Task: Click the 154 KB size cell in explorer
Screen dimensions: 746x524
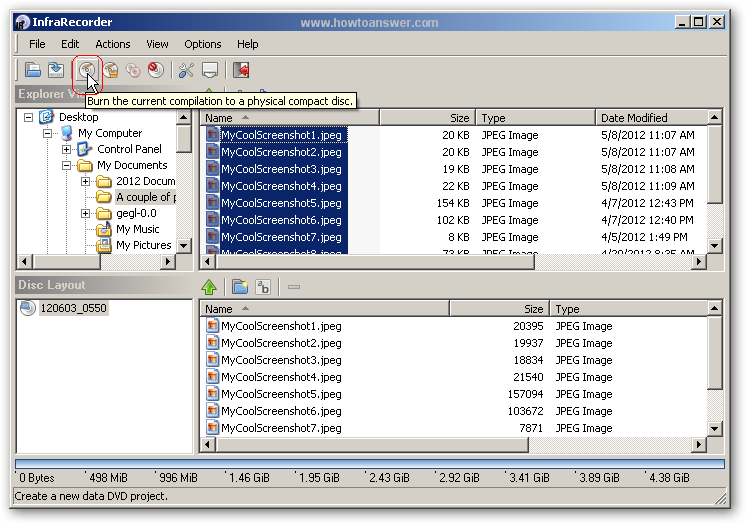Action: tap(453, 203)
